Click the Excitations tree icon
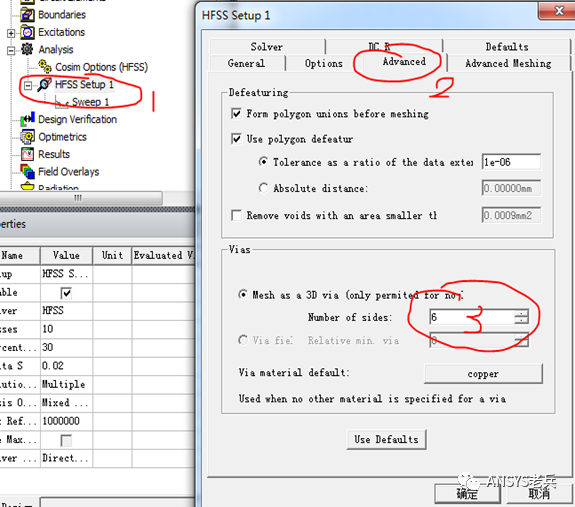575x507 pixels. 28,32
